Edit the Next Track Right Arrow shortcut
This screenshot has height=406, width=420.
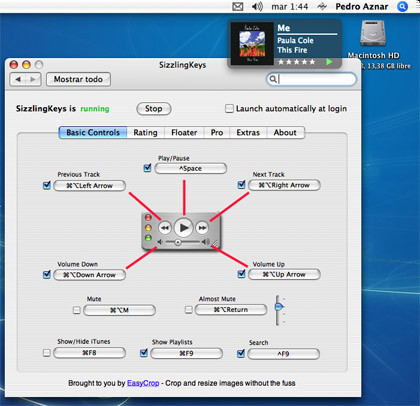[x=284, y=185]
